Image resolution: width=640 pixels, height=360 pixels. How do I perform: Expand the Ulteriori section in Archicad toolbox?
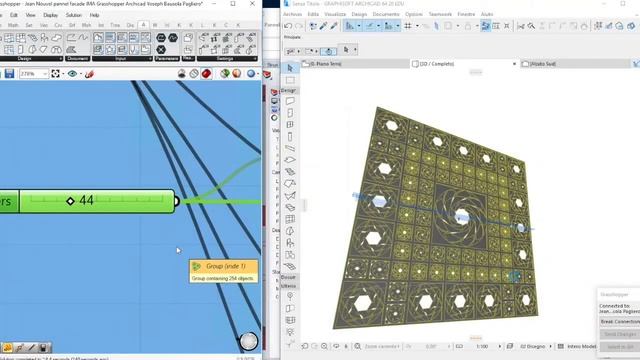point(289,286)
